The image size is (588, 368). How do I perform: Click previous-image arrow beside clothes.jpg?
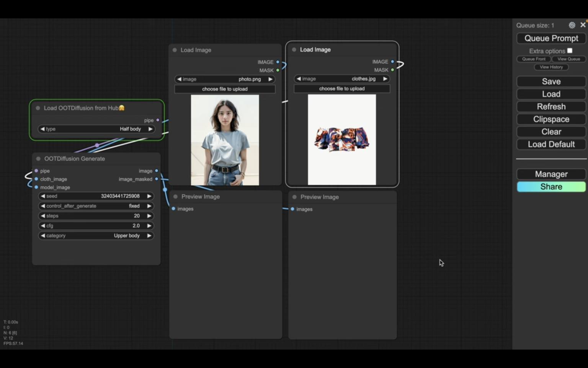(299, 79)
